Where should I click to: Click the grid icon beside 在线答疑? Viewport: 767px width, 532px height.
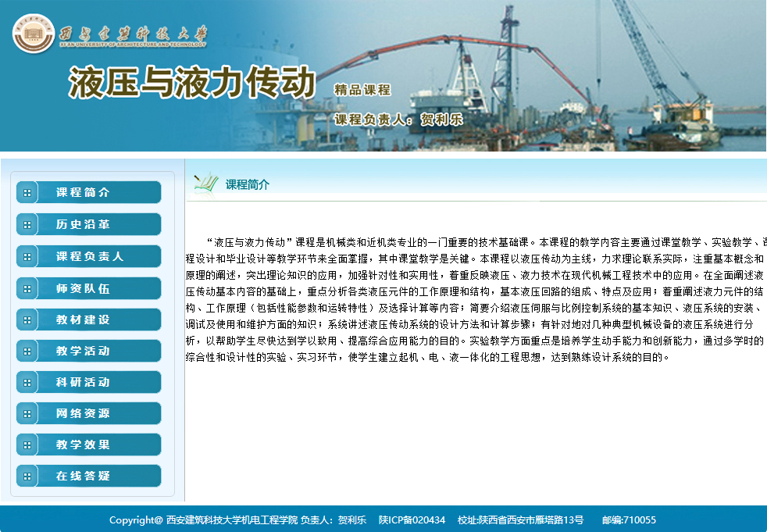(x=27, y=477)
